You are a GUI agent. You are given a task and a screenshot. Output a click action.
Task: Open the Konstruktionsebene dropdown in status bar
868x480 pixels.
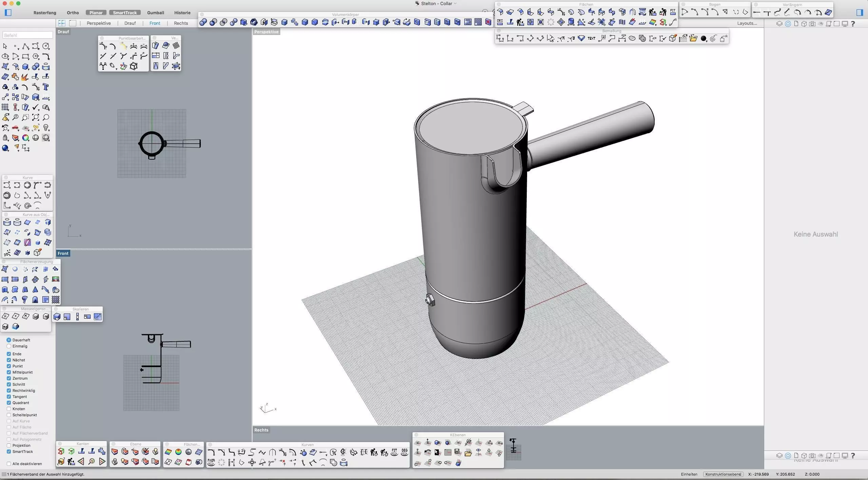723,474
